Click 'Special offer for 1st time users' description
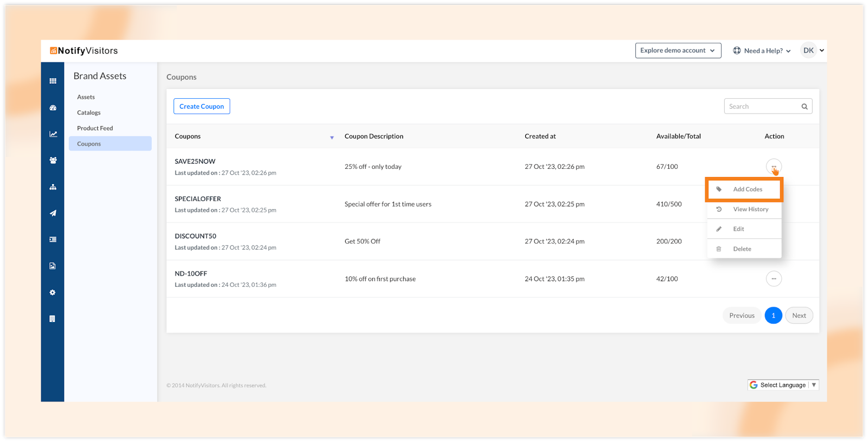Image resolution: width=868 pixels, height=442 pixels. (x=388, y=204)
